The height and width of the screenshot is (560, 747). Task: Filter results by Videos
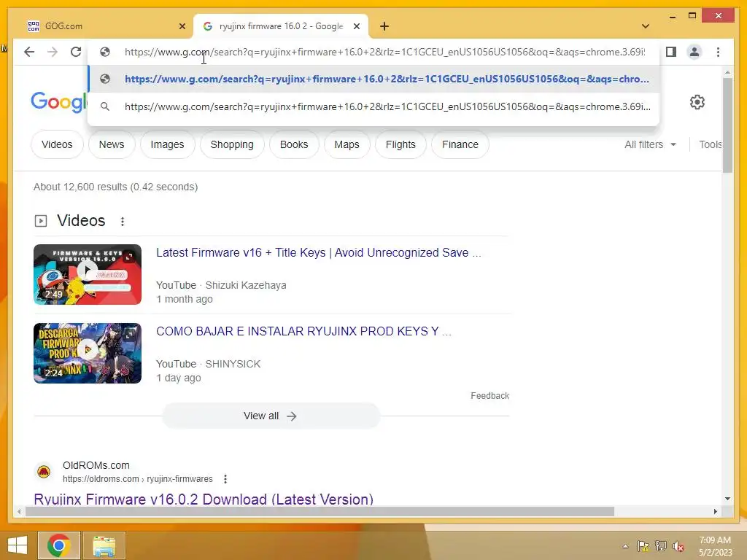[57, 144]
